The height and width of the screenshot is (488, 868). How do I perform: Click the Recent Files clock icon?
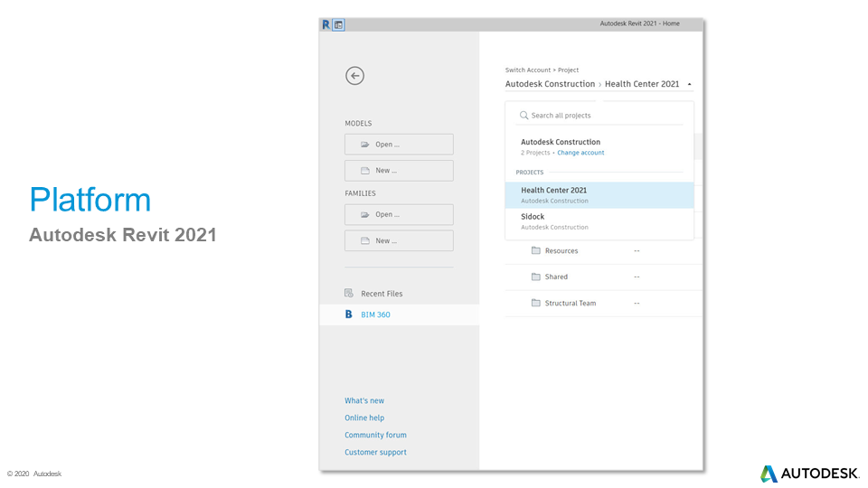coord(349,294)
